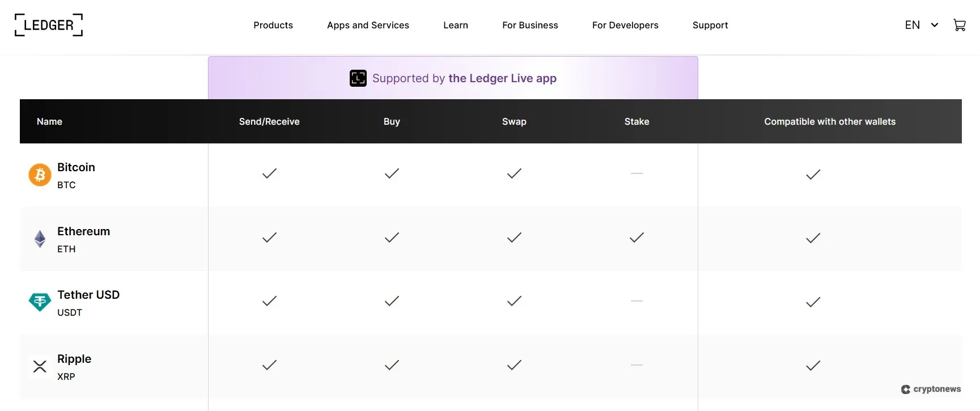
Task: Click the Name column header
Action: click(49, 121)
